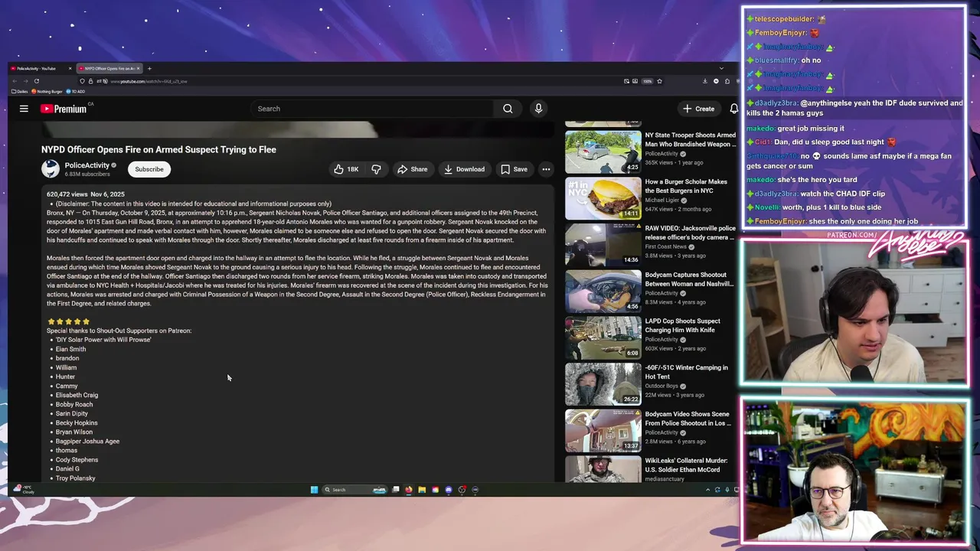980x551 pixels.
Task: Open RAW VIDEO Jacksonville bodycam thumbnail
Action: (603, 245)
